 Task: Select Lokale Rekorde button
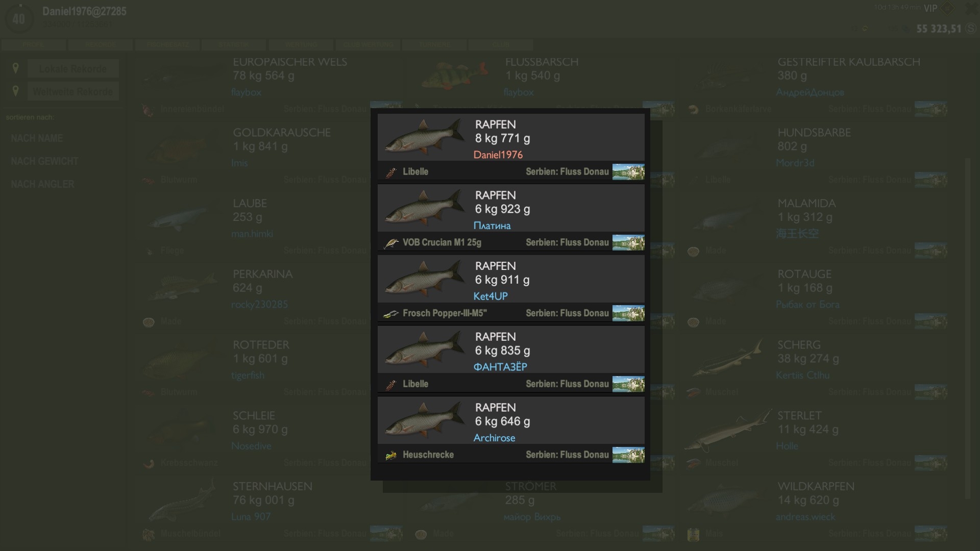coord(73,69)
